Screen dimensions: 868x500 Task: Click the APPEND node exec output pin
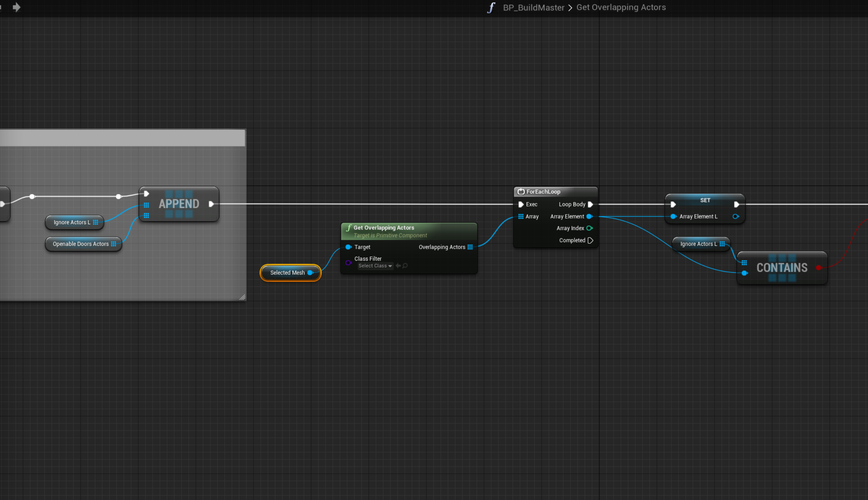(x=211, y=204)
